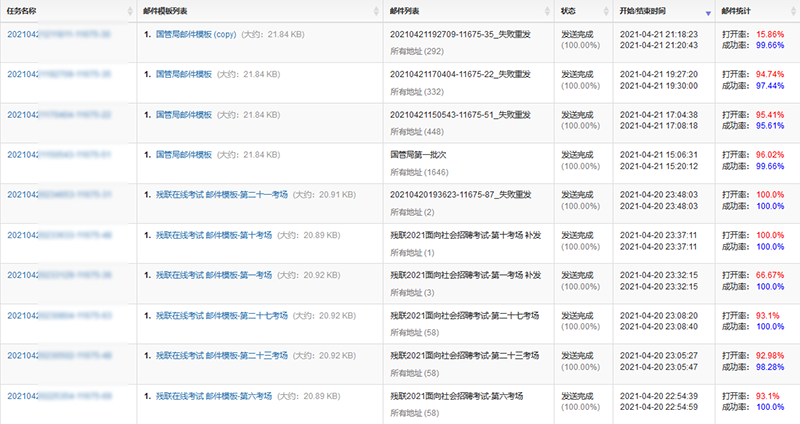The width and height of the screenshot is (800, 424).
Task: Click the sort arrows in the 状态 column header
Action: [x=610, y=11]
